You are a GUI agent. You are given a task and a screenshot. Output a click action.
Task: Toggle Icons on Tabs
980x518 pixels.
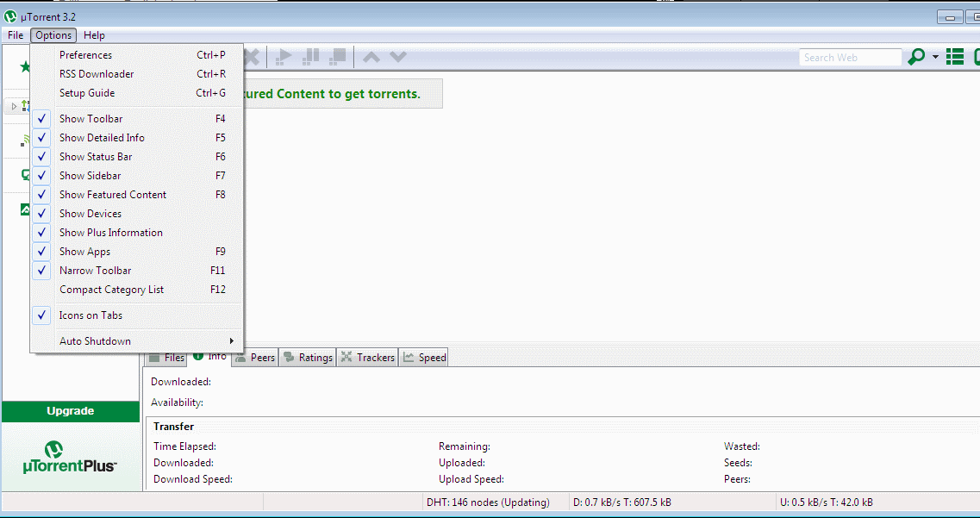(x=136, y=315)
